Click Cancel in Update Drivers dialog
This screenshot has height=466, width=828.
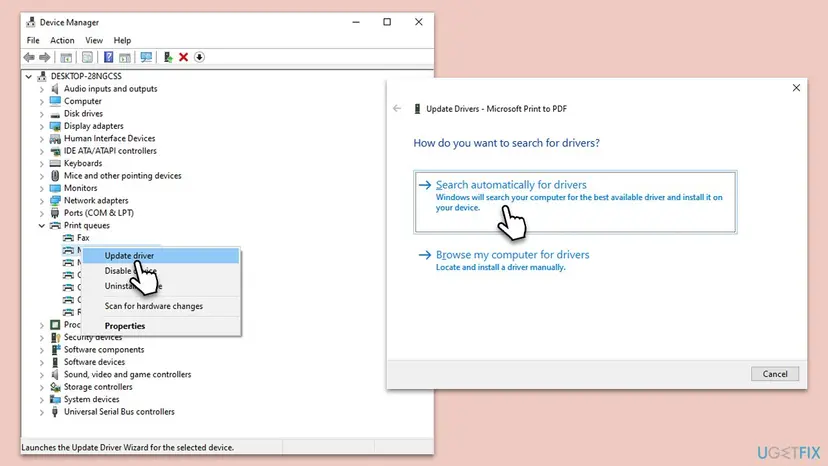[x=775, y=374]
